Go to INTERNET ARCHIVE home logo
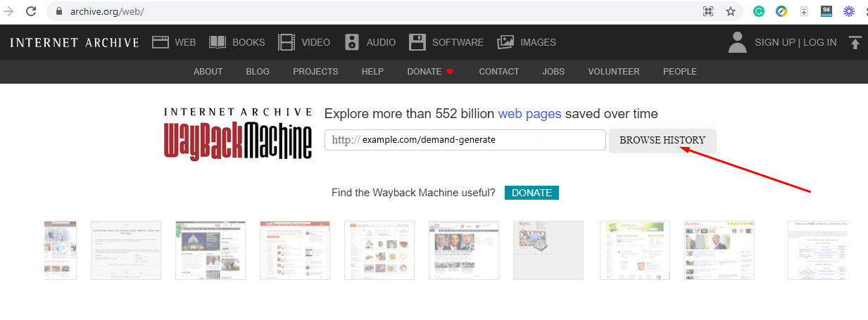The height and width of the screenshot is (320, 868). [x=75, y=43]
